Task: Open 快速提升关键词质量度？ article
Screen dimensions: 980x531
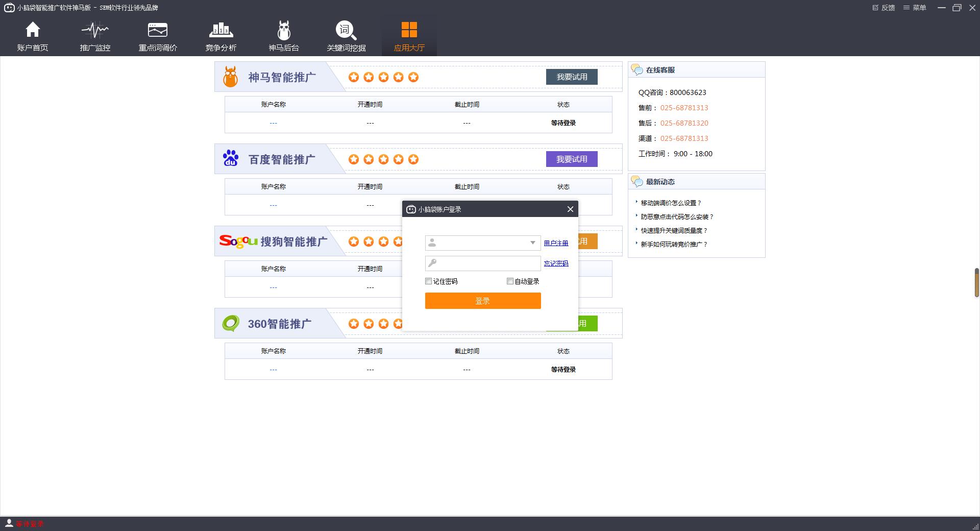Action: tap(674, 231)
